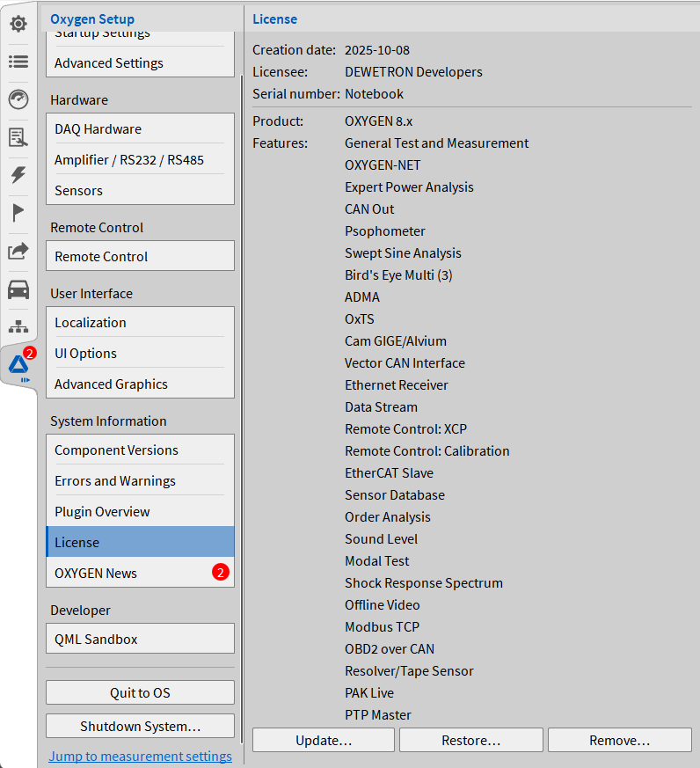Click the Quit to OS button

pos(140,692)
